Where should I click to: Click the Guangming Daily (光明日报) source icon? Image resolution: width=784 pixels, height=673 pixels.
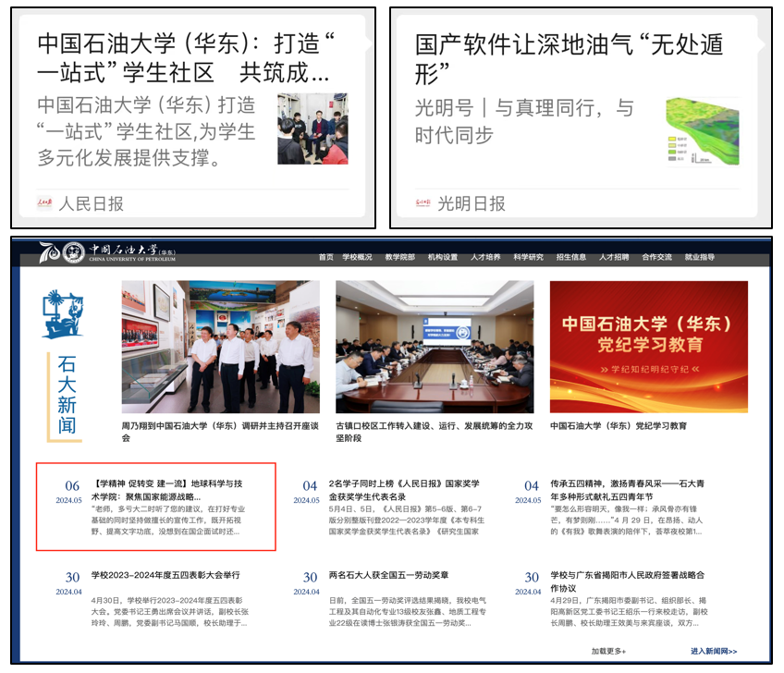[423, 204]
